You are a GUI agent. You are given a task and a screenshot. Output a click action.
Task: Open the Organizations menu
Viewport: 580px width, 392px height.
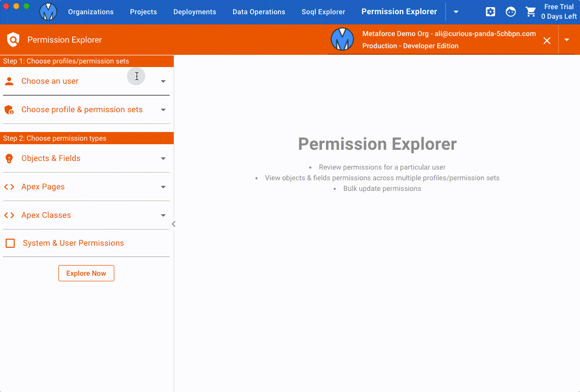[90, 12]
